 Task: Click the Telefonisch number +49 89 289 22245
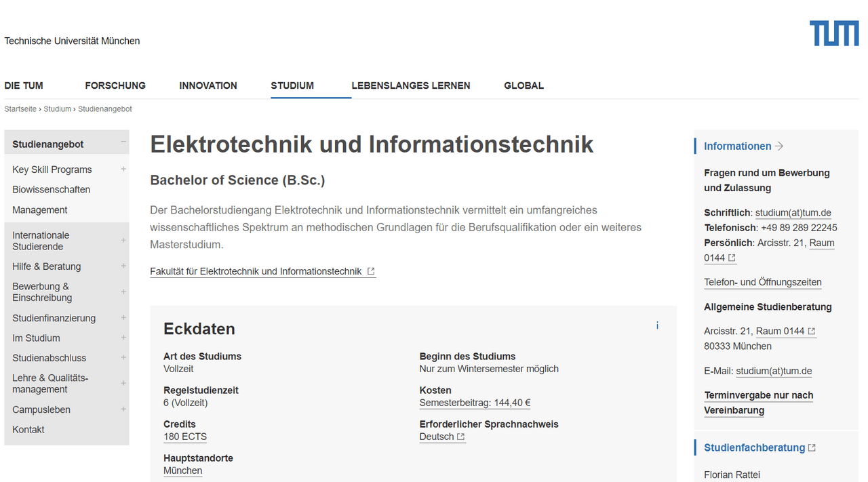coord(799,228)
